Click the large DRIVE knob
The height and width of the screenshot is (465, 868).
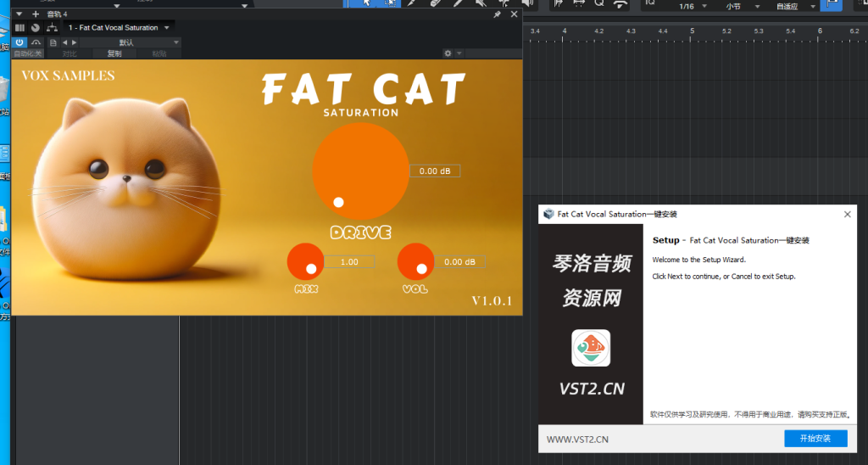pyautogui.click(x=360, y=171)
